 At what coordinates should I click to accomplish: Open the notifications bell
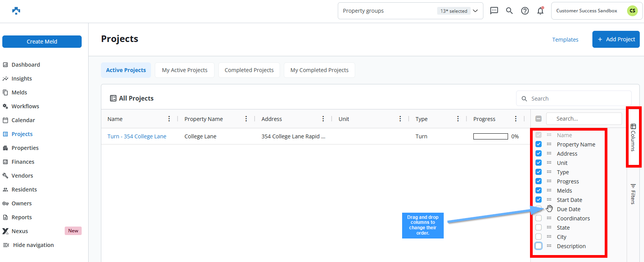click(540, 11)
